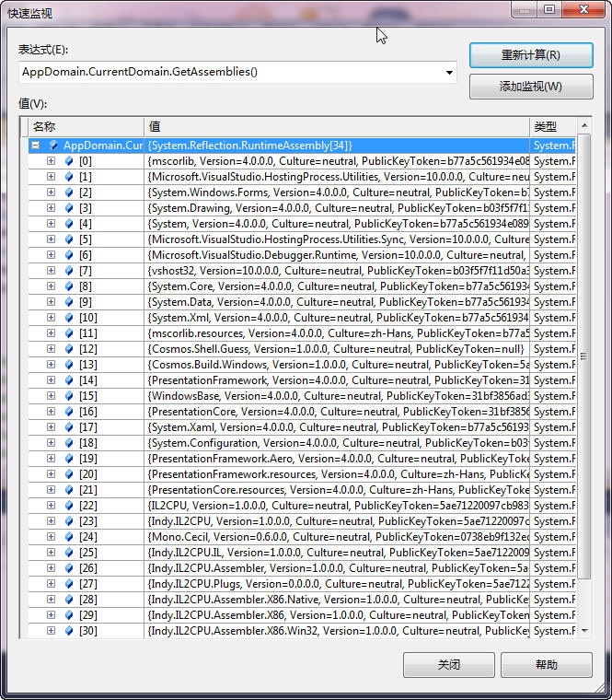Select the System.Core value cell
The height and width of the screenshot is (700, 612).
click(x=337, y=286)
